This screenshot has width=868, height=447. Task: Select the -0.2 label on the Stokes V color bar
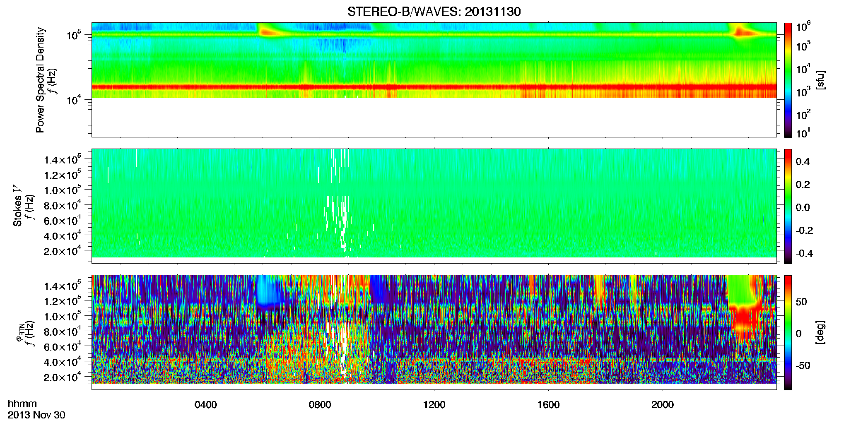804,231
